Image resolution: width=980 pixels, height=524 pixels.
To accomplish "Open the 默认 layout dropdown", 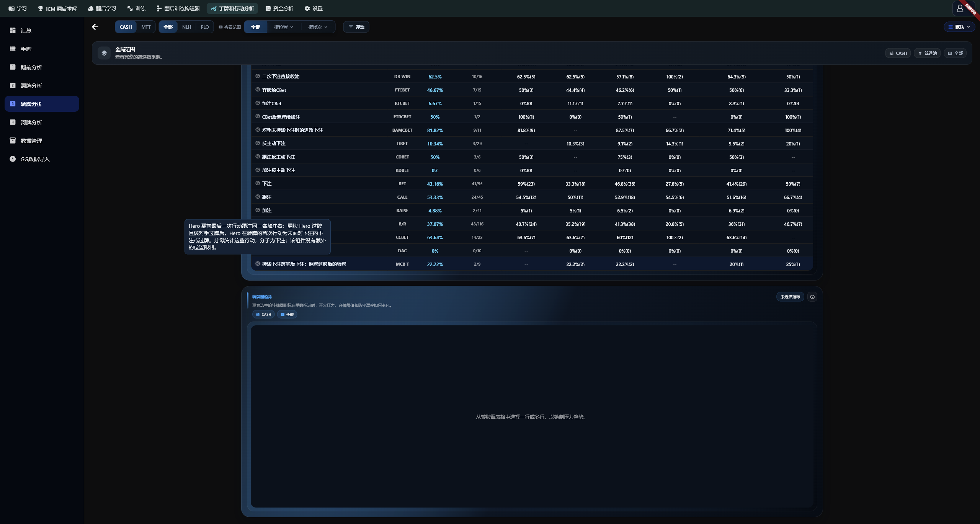I will [x=959, y=27].
